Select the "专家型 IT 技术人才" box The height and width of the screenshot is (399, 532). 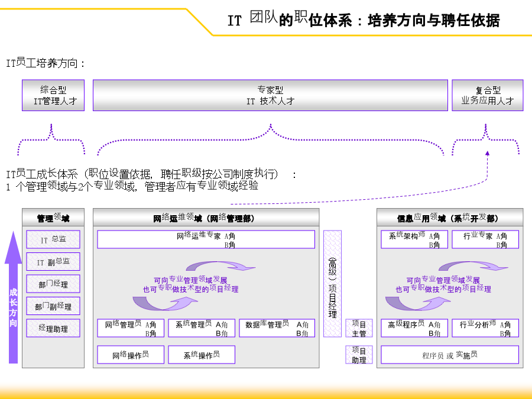pyautogui.click(x=270, y=95)
